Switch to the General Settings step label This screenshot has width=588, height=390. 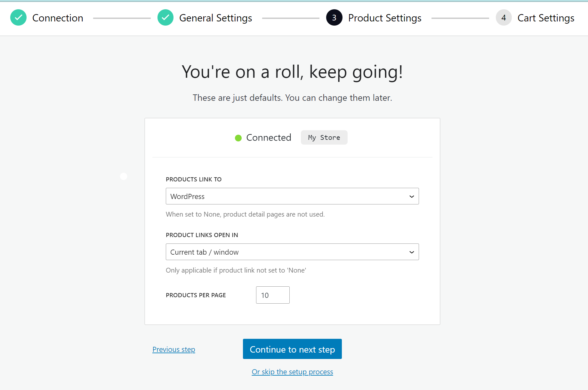point(215,18)
